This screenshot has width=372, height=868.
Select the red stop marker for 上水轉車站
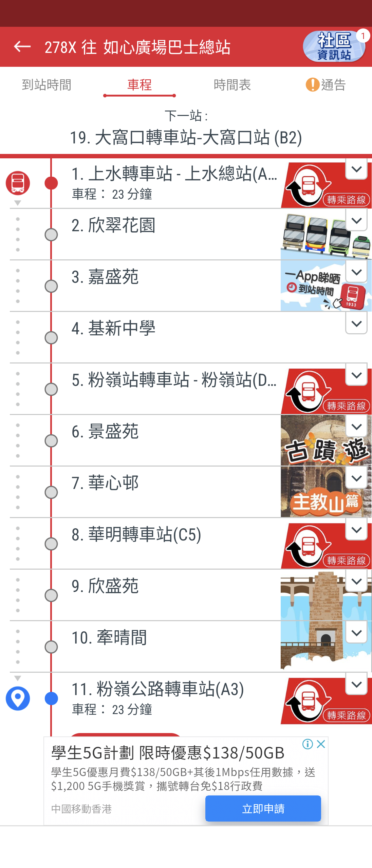click(x=51, y=183)
